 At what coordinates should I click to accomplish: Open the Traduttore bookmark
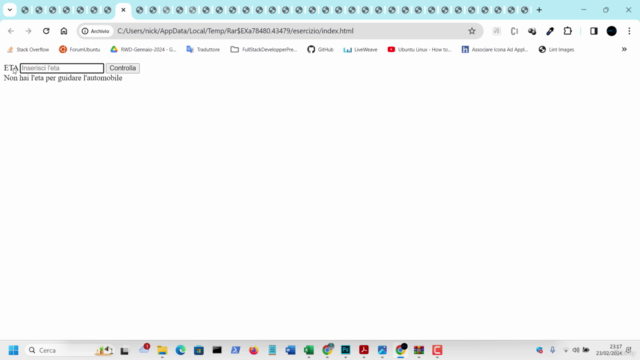tap(203, 49)
